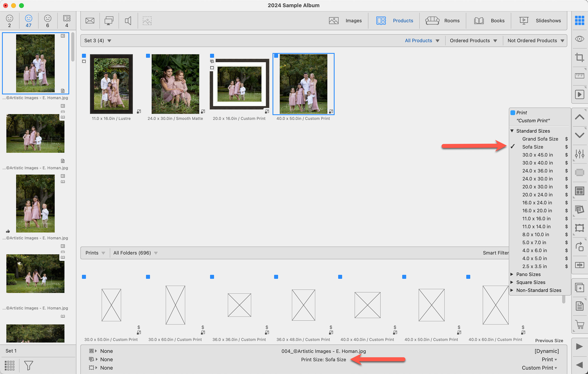The height and width of the screenshot is (374, 588).
Task: Click the shopping cart icon
Action: coord(579,324)
